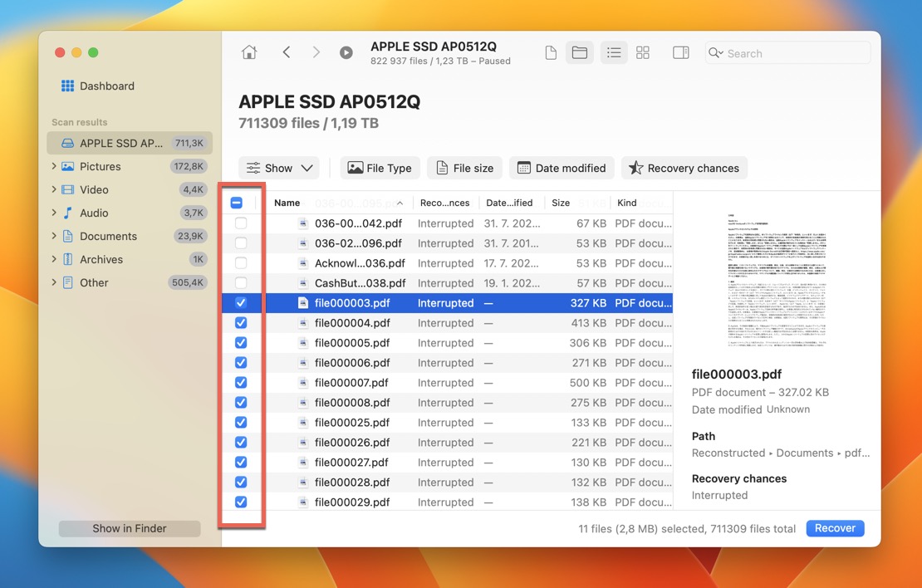This screenshot has height=588, width=922.
Task: Click PDF icon of file000003.pdf
Action: pyautogui.click(x=303, y=303)
